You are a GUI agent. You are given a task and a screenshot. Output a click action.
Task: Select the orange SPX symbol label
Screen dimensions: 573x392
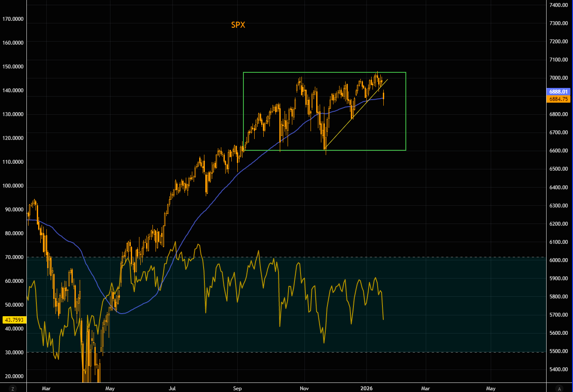pyautogui.click(x=238, y=25)
